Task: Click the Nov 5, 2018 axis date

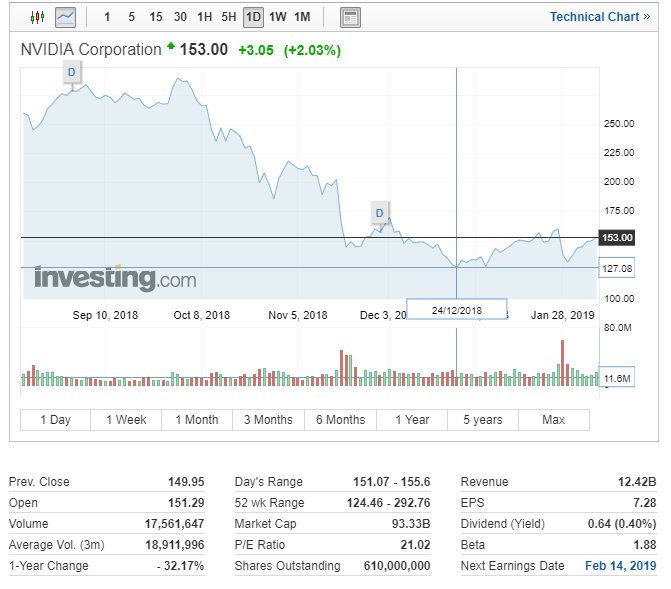Action: (298, 315)
